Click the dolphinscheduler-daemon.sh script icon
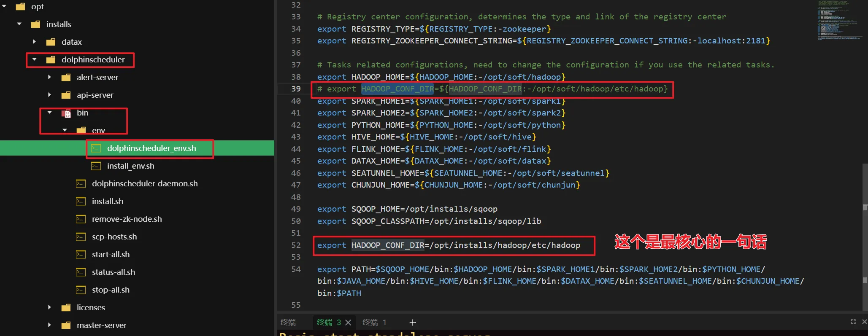This screenshot has height=336, width=868. pos(81,184)
